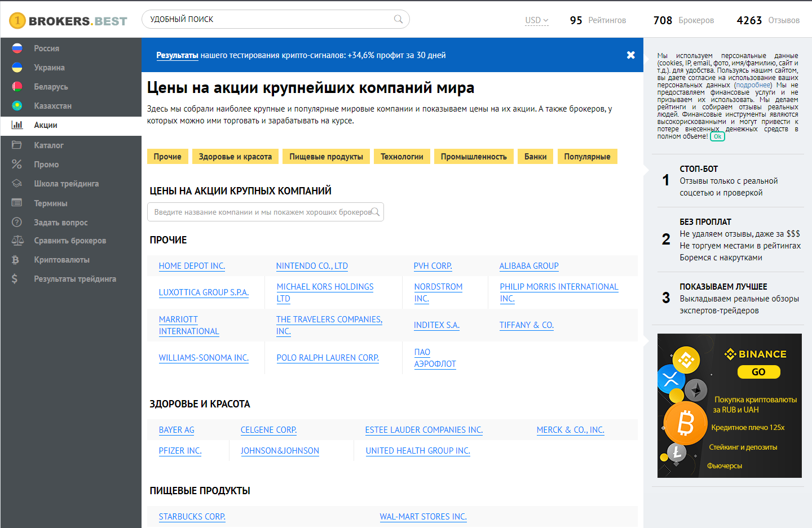Select the Технологии category tab
Image resolution: width=812 pixels, height=528 pixels.
[x=401, y=157]
